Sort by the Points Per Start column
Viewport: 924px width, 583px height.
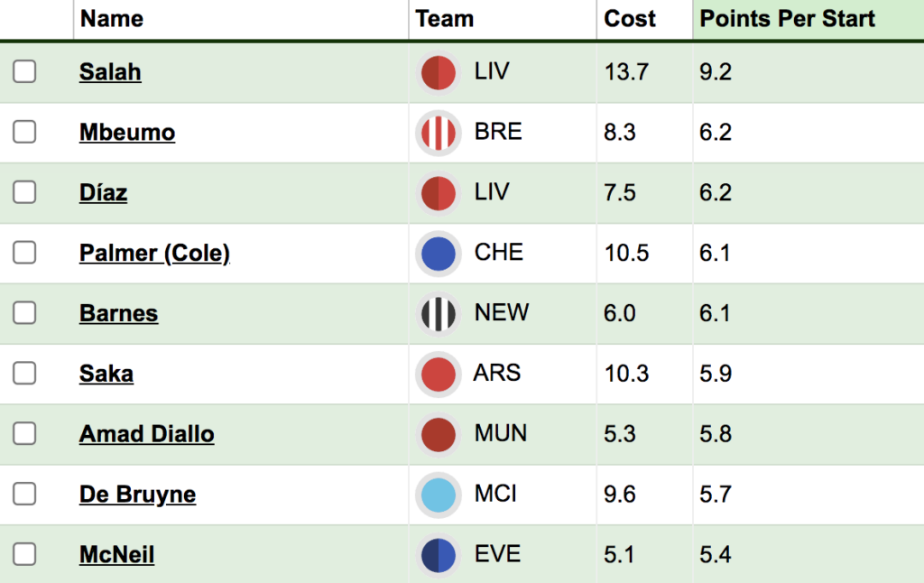point(788,19)
